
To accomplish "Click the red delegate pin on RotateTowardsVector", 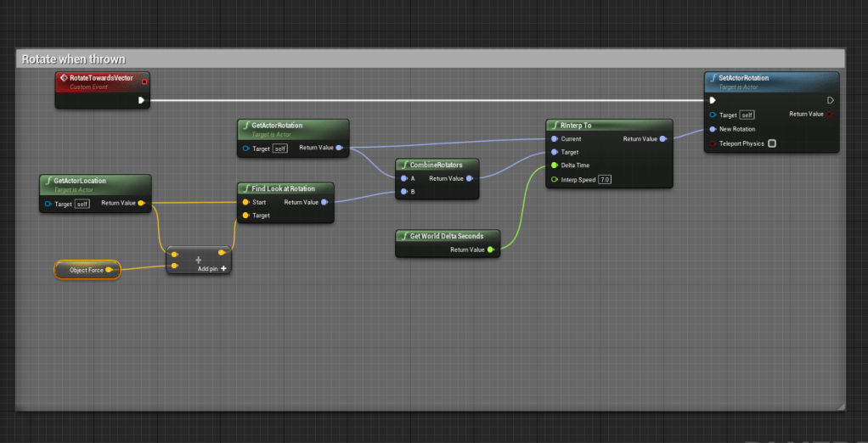I will (x=144, y=81).
